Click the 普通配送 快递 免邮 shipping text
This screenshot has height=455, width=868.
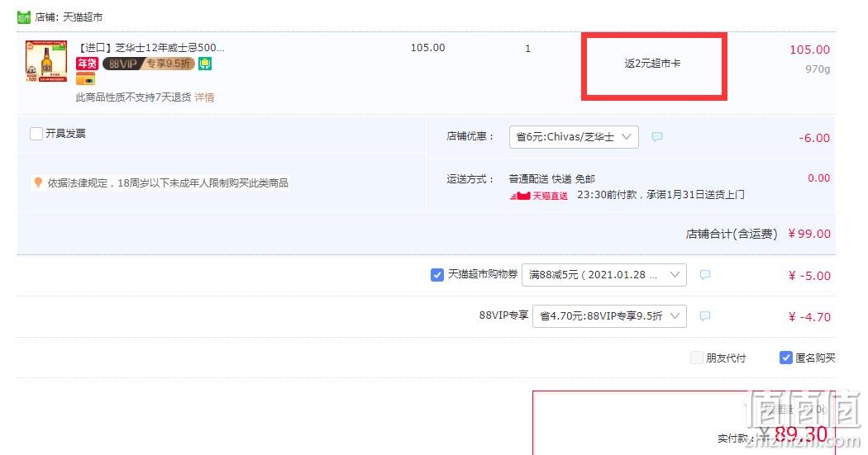tap(552, 178)
